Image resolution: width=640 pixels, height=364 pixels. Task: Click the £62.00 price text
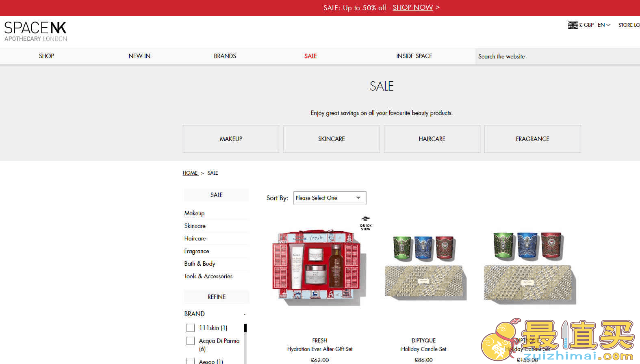coord(320,360)
